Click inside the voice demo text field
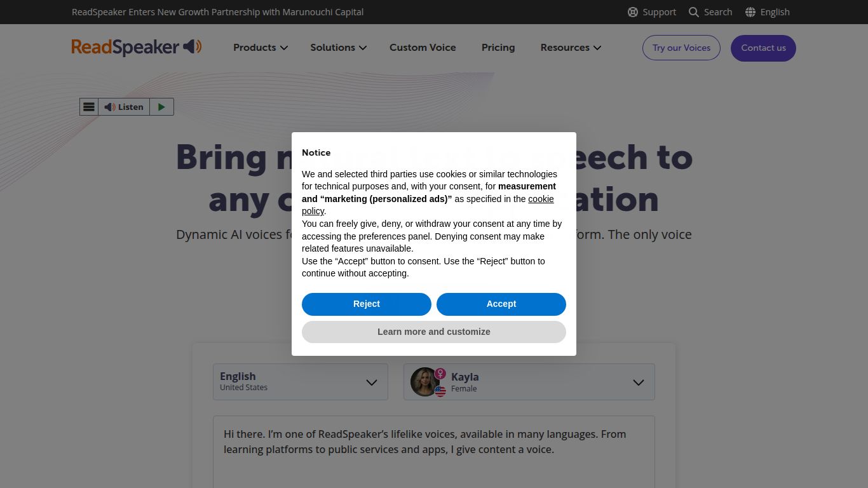The height and width of the screenshot is (488, 868). 433,451
